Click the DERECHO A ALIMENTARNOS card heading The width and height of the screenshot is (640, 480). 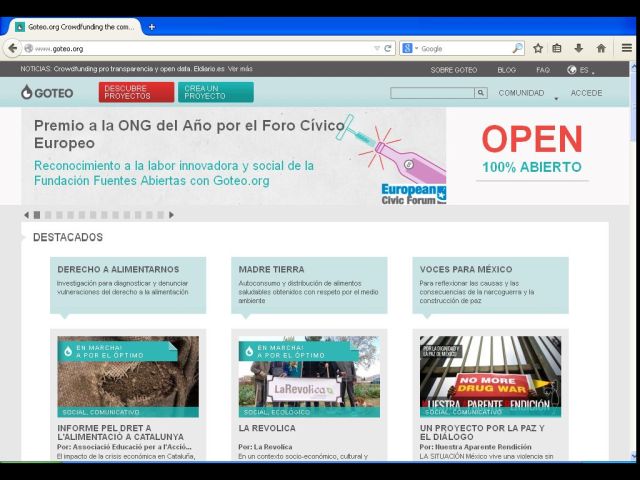(x=118, y=269)
